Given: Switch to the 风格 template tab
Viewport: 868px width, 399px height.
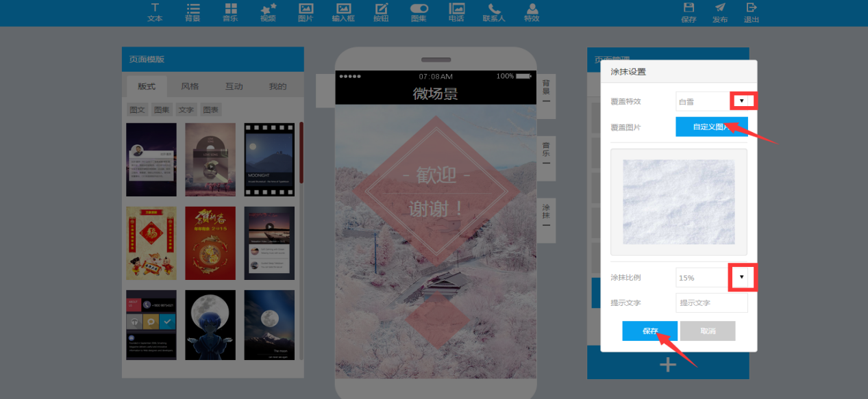Looking at the screenshot, I should (x=190, y=86).
